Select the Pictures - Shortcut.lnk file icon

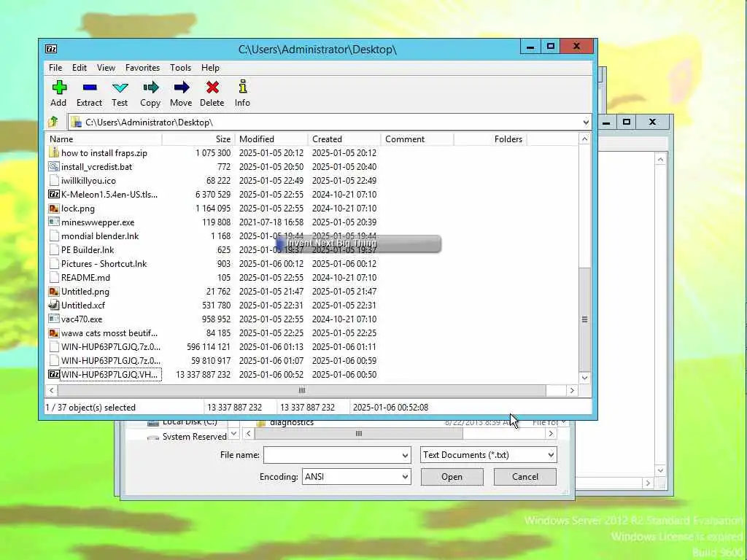click(54, 264)
